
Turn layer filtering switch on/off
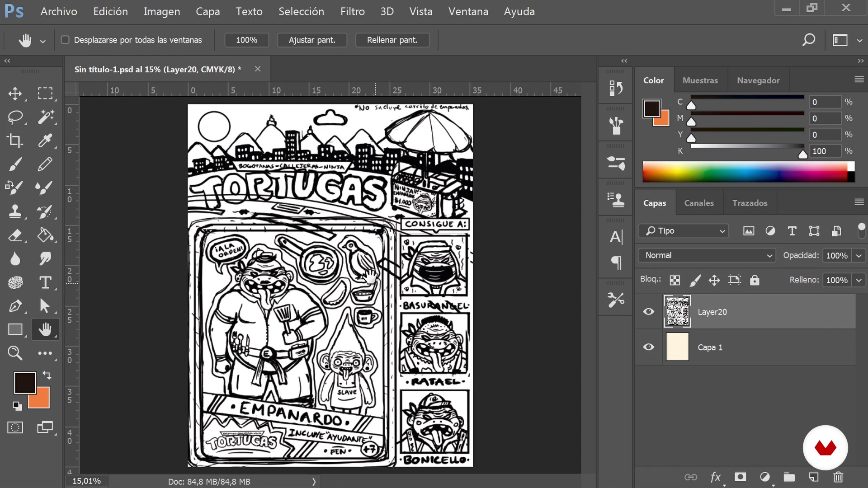point(862,230)
